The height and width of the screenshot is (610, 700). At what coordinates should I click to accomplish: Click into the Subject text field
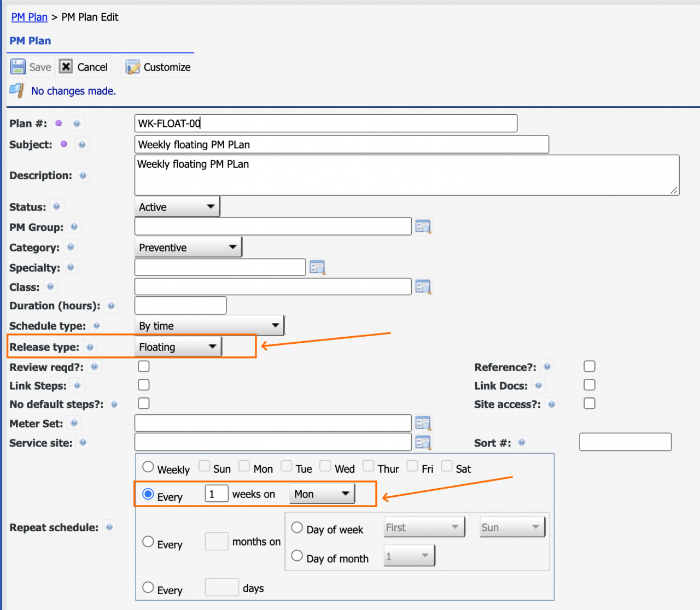(x=342, y=144)
